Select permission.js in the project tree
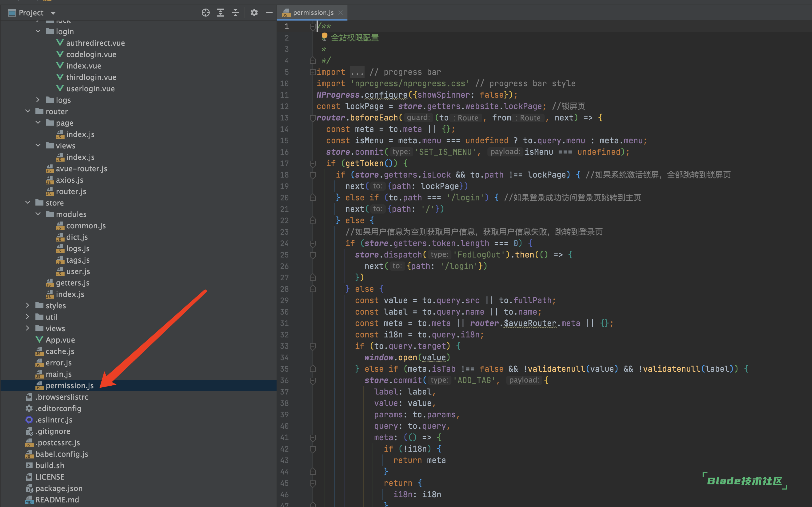Viewport: 812px width, 507px height. click(x=69, y=385)
